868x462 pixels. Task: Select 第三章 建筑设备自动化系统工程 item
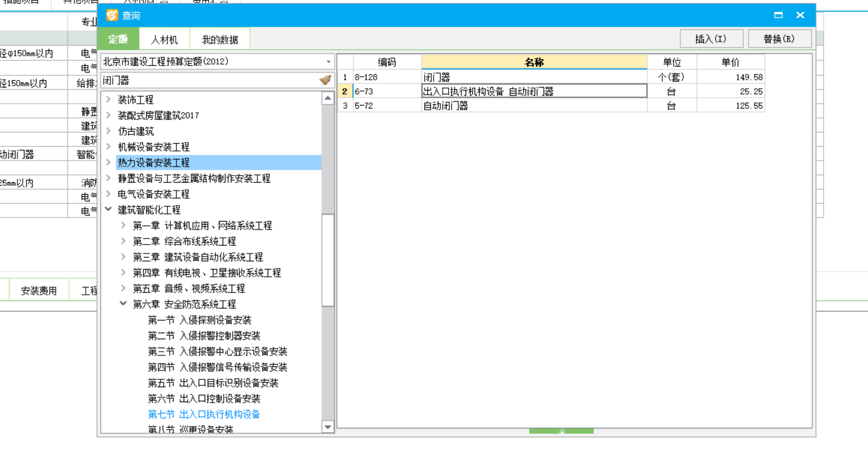[x=198, y=257]
